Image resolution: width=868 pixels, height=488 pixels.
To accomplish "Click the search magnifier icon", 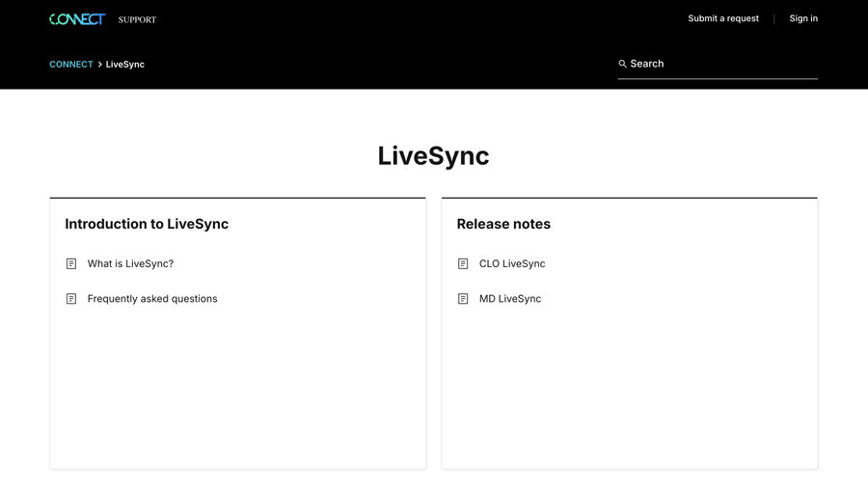I will tap(623, 65).
